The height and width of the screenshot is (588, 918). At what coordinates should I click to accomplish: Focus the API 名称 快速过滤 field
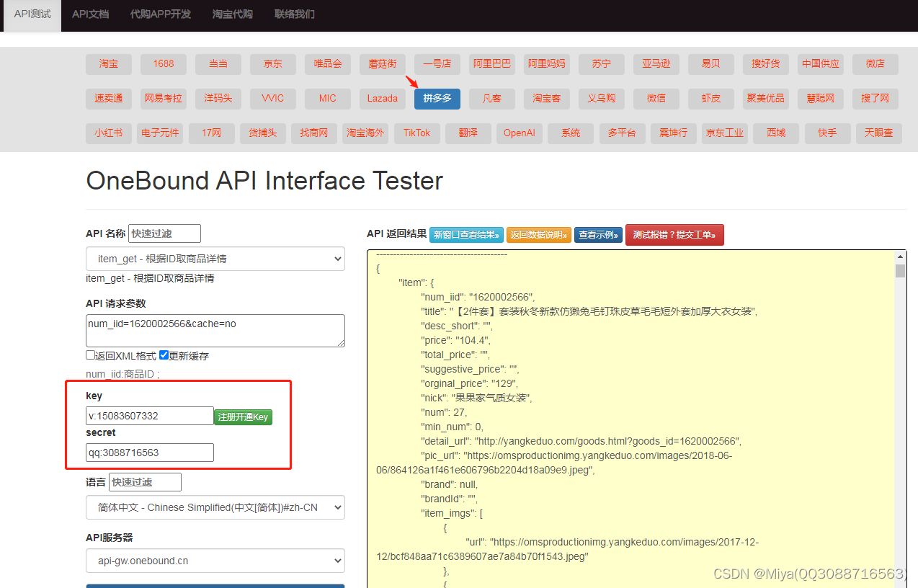coord(164,233)
